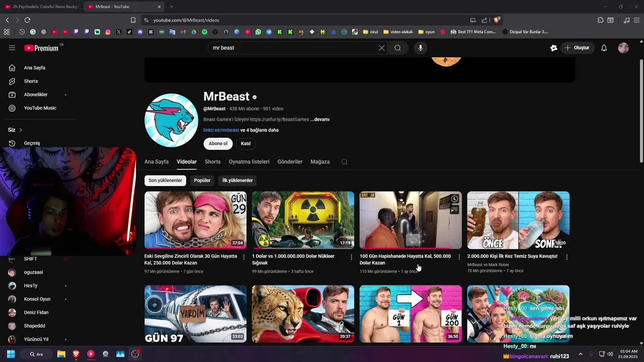Select the İlk yüklenenler filter chip
The height and width of the screenshot is (362, 644).
coord(237,180)
